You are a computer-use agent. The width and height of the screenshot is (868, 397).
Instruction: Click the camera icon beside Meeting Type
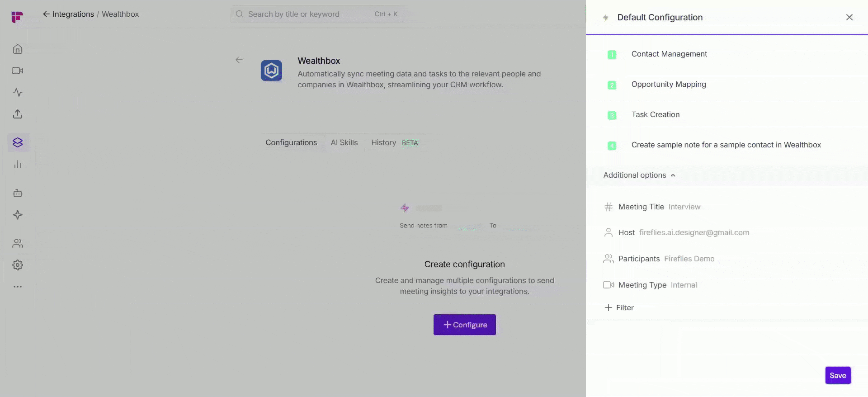pos(609,285)
